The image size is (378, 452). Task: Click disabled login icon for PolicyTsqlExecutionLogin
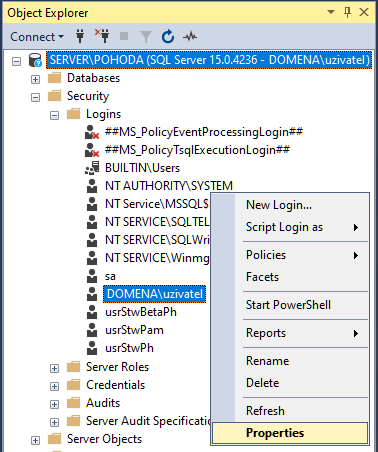tap(92, 150)
